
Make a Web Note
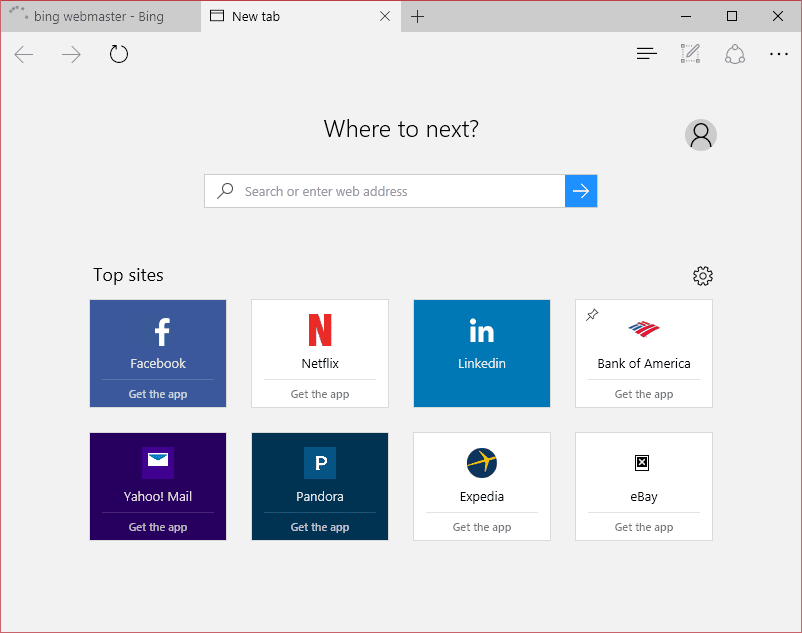690,54
